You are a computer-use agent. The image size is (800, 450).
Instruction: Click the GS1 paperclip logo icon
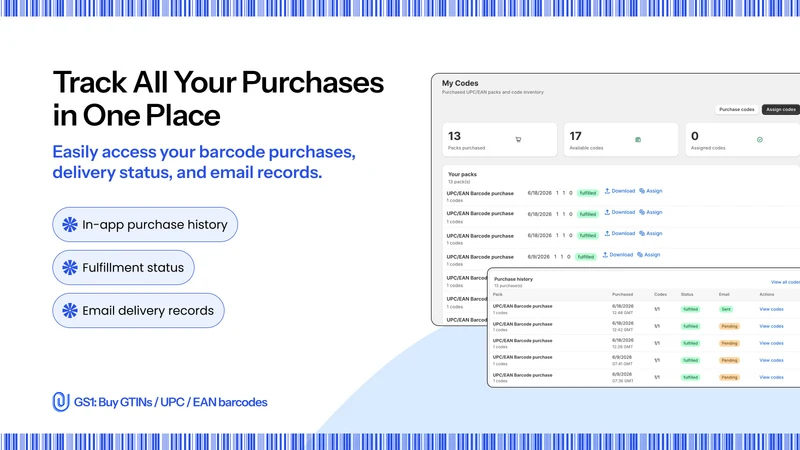61,402
